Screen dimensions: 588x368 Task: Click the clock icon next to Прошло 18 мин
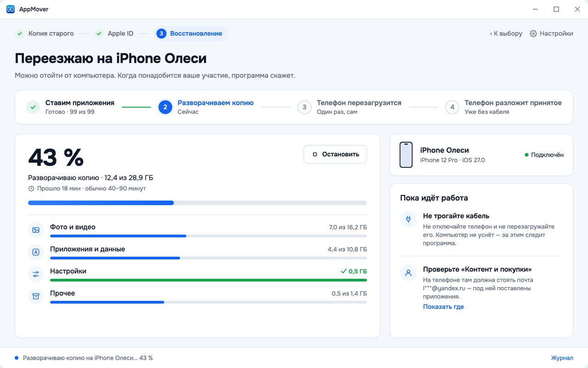(x=31, y=189)
